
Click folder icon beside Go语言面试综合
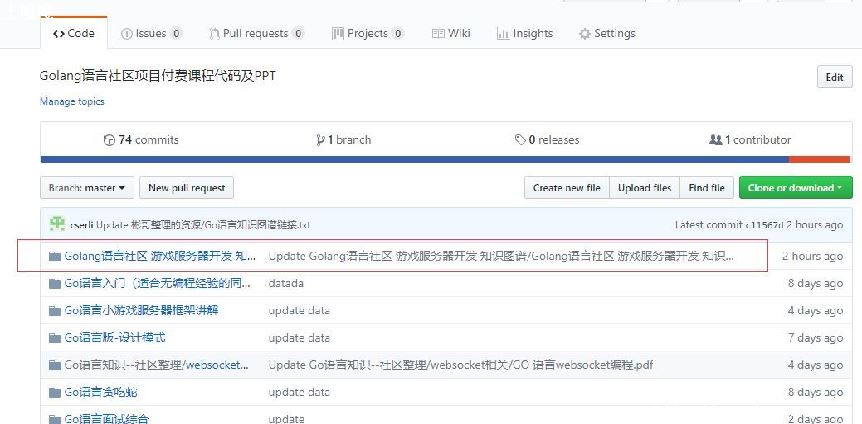tap(54, 420)
